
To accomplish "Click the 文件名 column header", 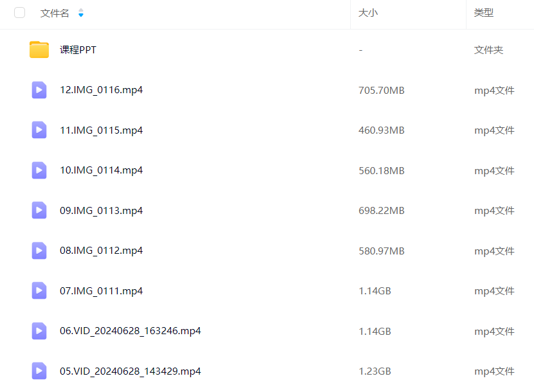I will point(55,13).
